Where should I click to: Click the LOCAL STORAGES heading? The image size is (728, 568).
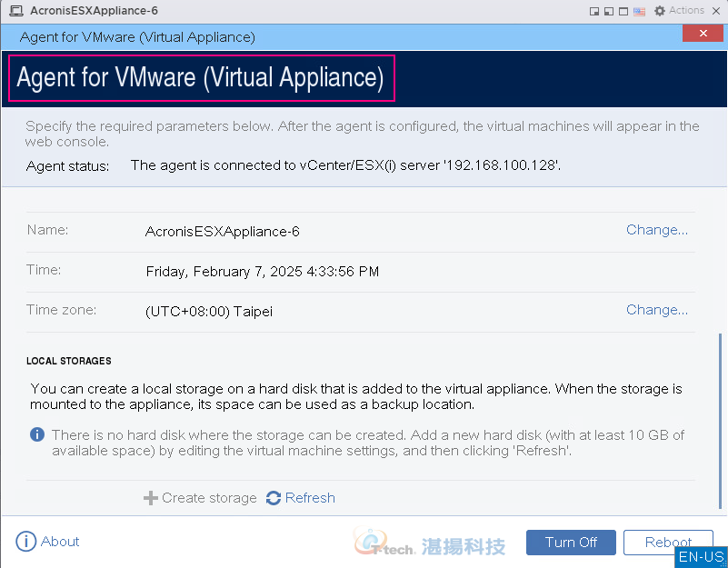click(69, 361)
